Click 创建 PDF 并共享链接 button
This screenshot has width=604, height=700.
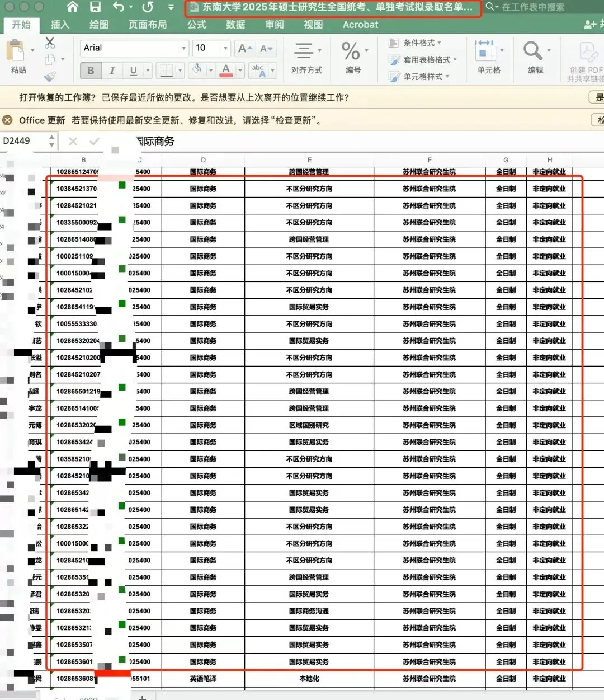pyautogui.click(x=586, y=60)
